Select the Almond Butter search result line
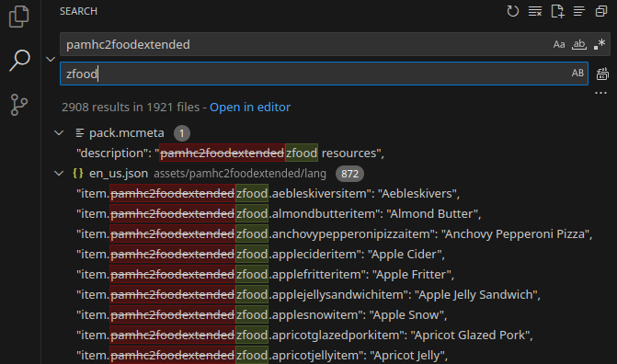 (x=279, y=213)
